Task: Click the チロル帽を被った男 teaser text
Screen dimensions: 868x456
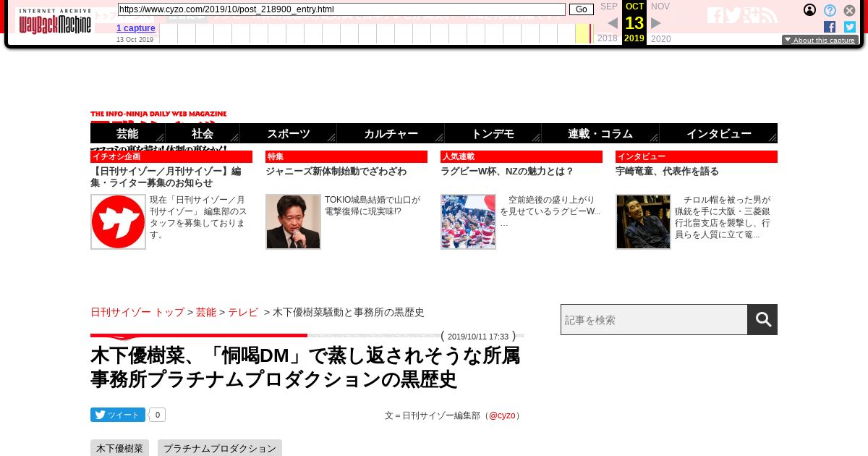Action: (x=723, y=217)
